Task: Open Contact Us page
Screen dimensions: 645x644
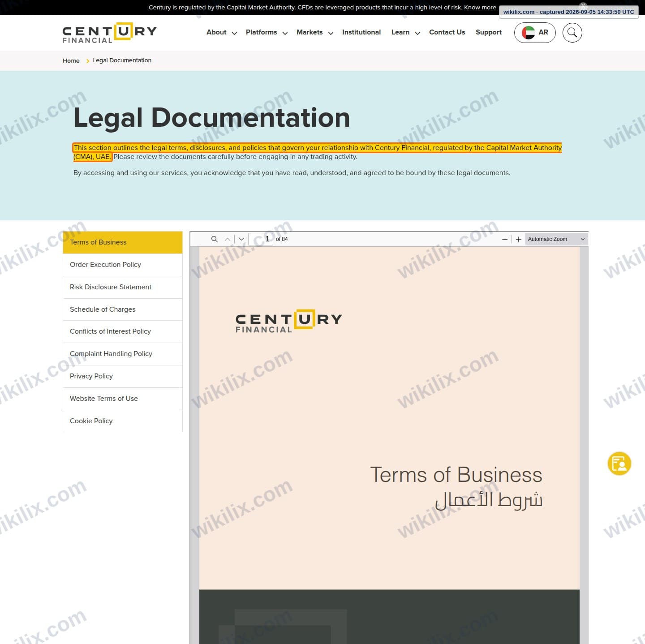Action: [447, 32]
